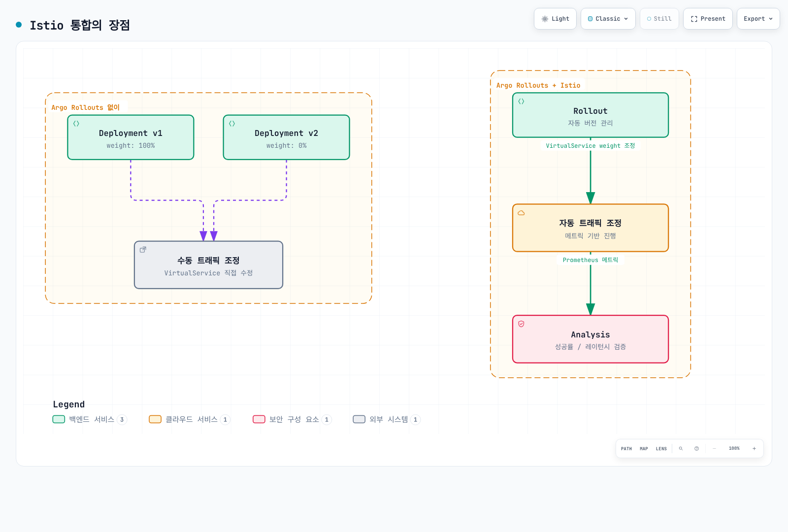The height and width of the screenshot is (532, 788).
Task: Select the 수동 트래픽 조정 node title
Action: tap(208, 260)
